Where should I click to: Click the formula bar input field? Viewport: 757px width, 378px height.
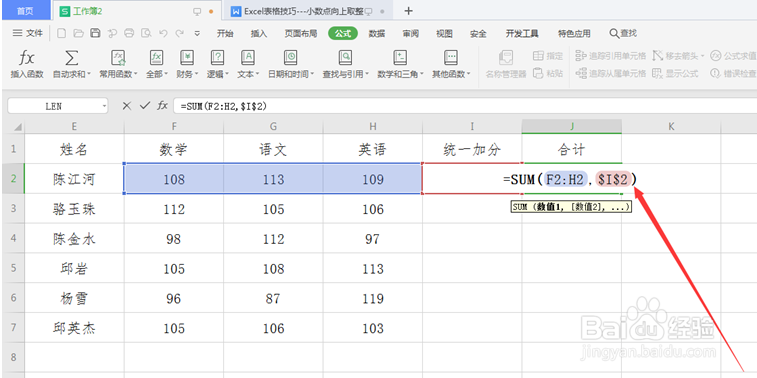coord(463,106)
